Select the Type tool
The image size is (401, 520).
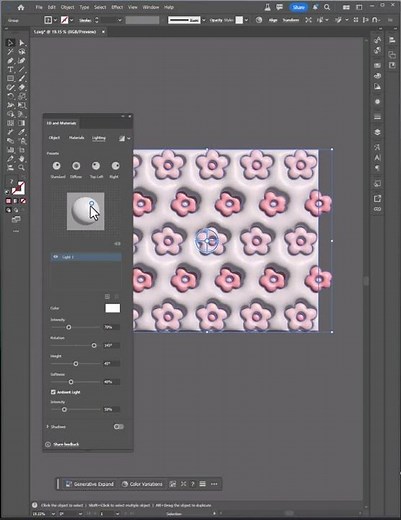click(10, 70)
